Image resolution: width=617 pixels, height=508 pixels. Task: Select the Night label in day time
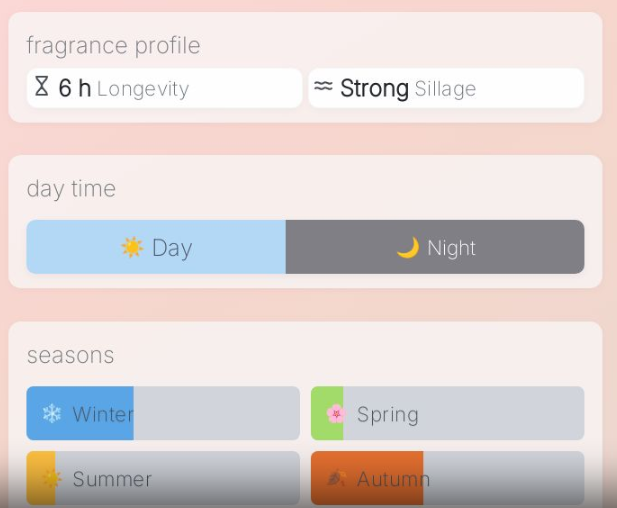pyautogui.click(x=451, y=248)
